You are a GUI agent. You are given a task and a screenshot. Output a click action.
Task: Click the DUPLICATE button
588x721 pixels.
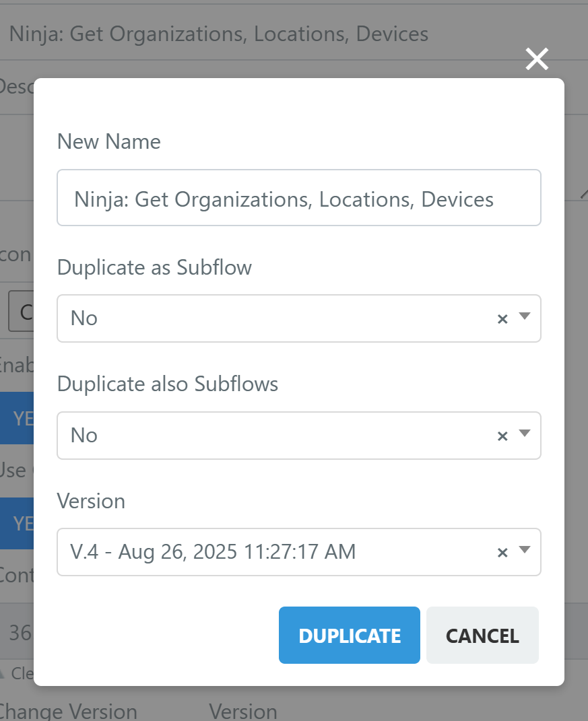click(x=349, y=635)
